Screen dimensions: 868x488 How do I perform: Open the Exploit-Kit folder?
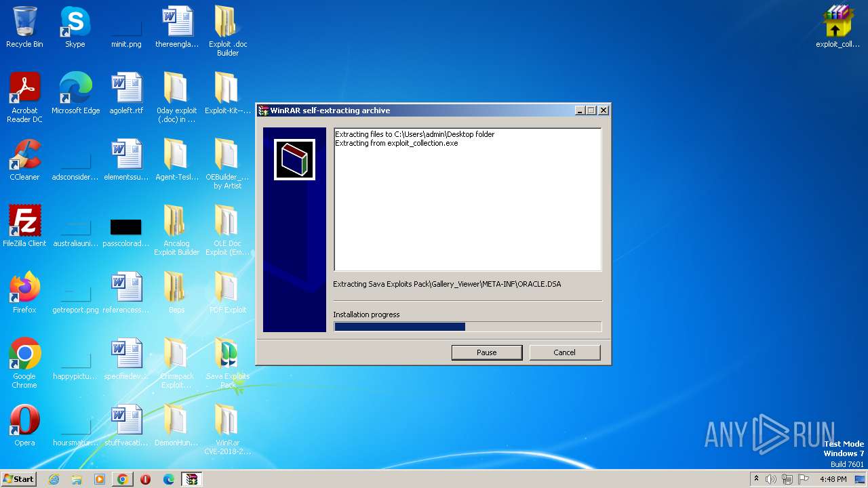pos(228,94)
